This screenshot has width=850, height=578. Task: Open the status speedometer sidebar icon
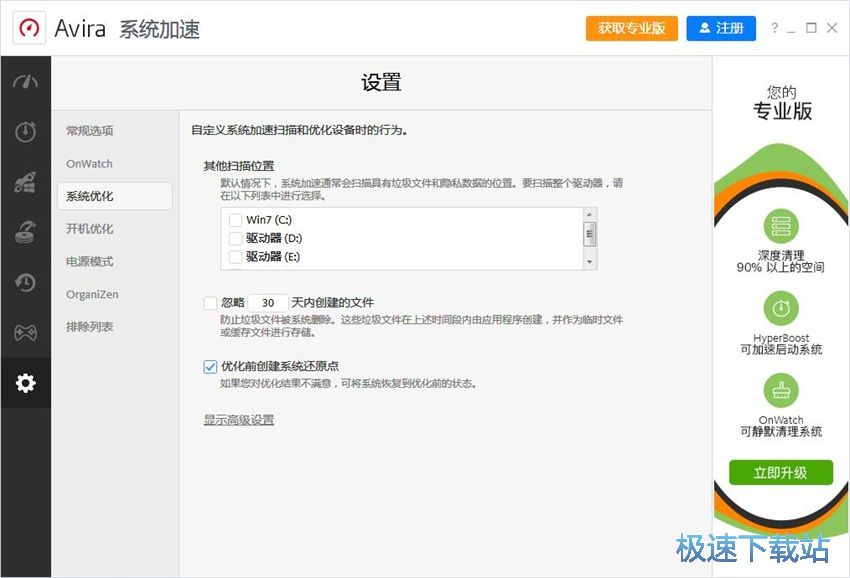25,82
